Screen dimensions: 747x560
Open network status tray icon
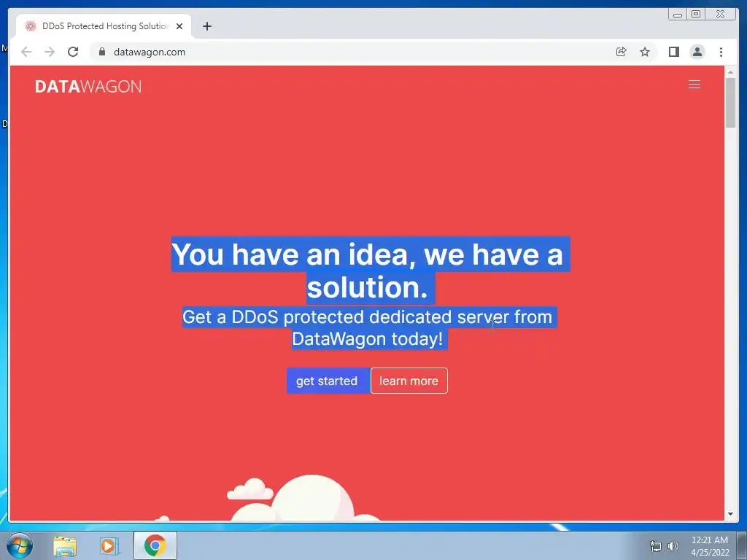(x=656, y=546)
